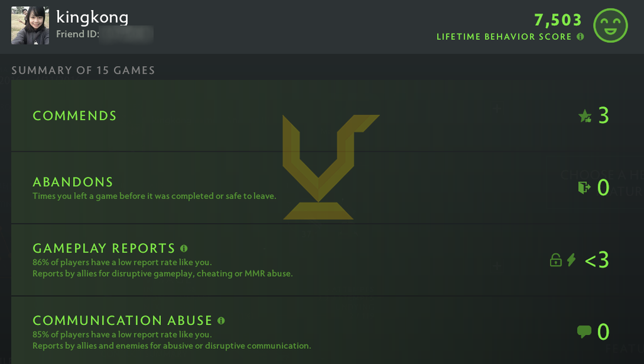Select the Gameplay Reports heading
The width and height of the screenshot is (644, 364).
pyautogui.click(x=104, y=248)
